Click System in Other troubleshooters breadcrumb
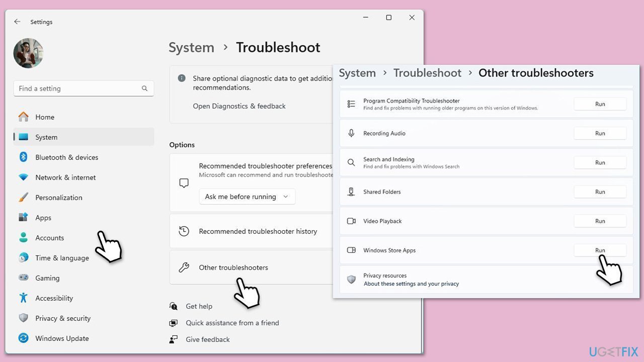644x362 pixels. click(x=357, y=73)
